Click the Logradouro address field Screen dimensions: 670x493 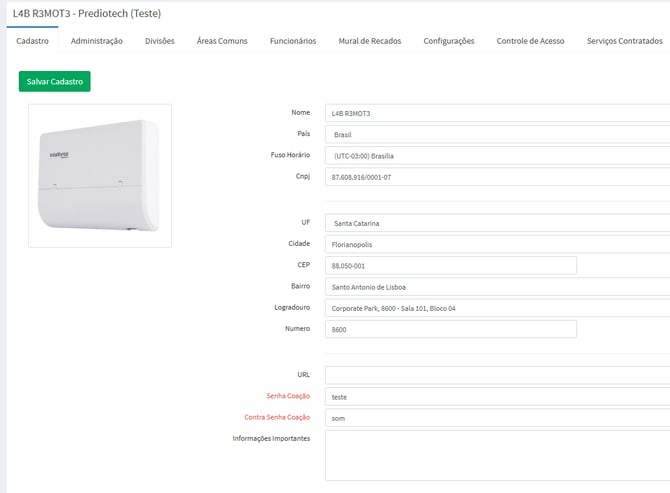[x=497, y=308]
